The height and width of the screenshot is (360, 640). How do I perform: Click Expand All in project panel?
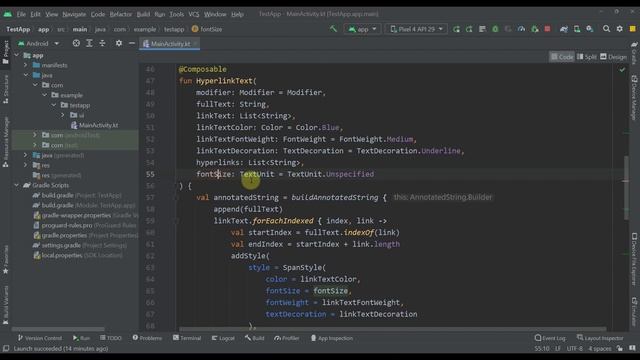pos(89,43)
